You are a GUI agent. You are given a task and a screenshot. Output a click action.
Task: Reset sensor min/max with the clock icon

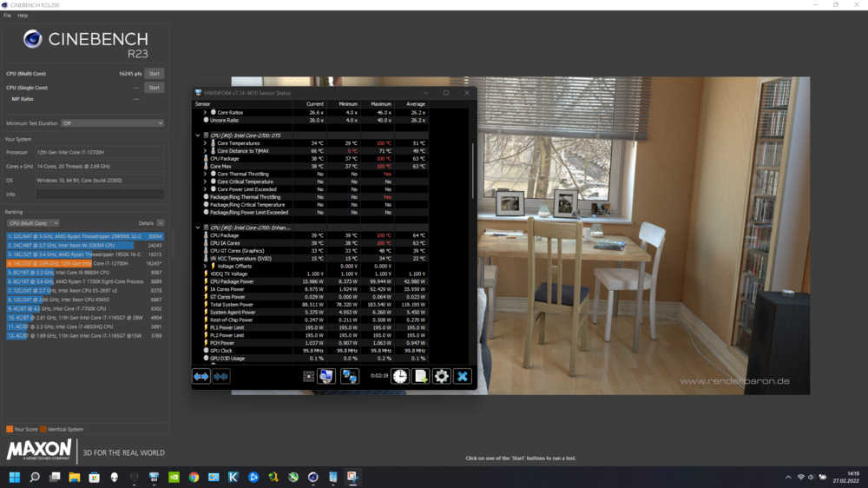point(399,376)
